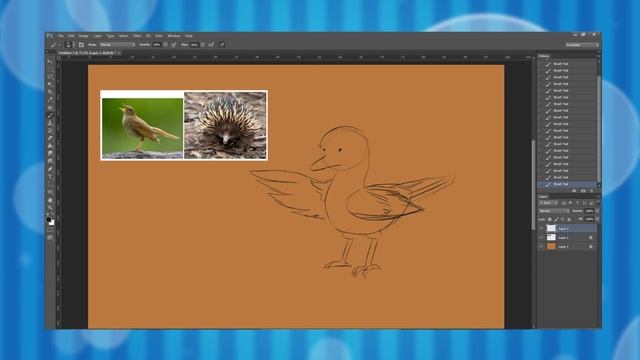Open the File menu
Screen dimensions: 640x360
60,36
